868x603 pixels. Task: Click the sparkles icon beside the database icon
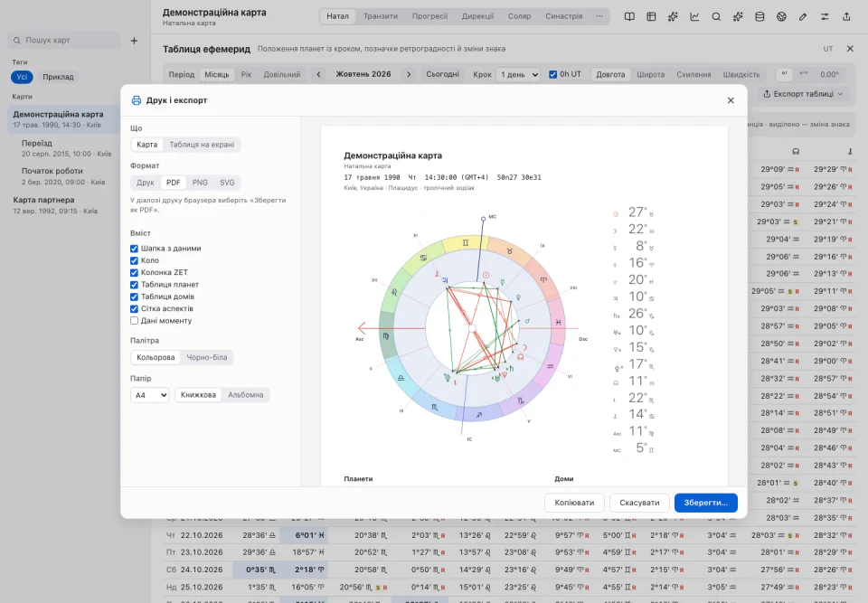(738, 16)
